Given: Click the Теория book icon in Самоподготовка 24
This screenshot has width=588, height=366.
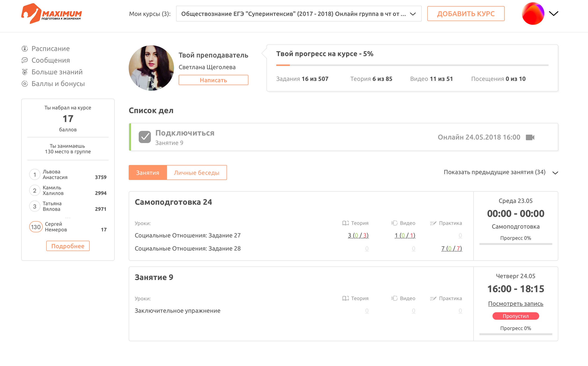Looking at the screenshot, I should pos(345,223).
